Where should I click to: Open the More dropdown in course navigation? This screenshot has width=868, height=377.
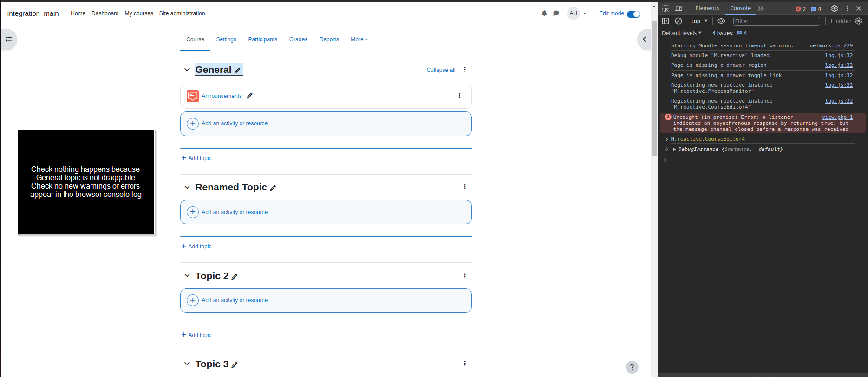coord(359,39)
